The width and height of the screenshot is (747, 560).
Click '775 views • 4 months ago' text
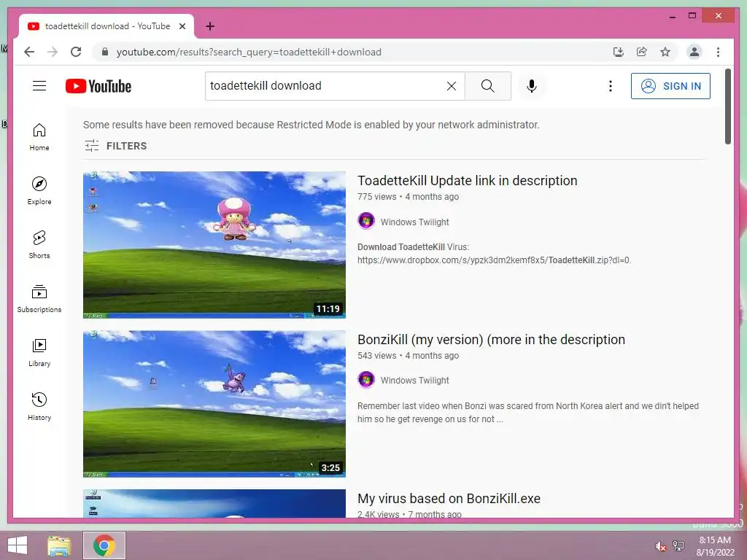[408, 197]
